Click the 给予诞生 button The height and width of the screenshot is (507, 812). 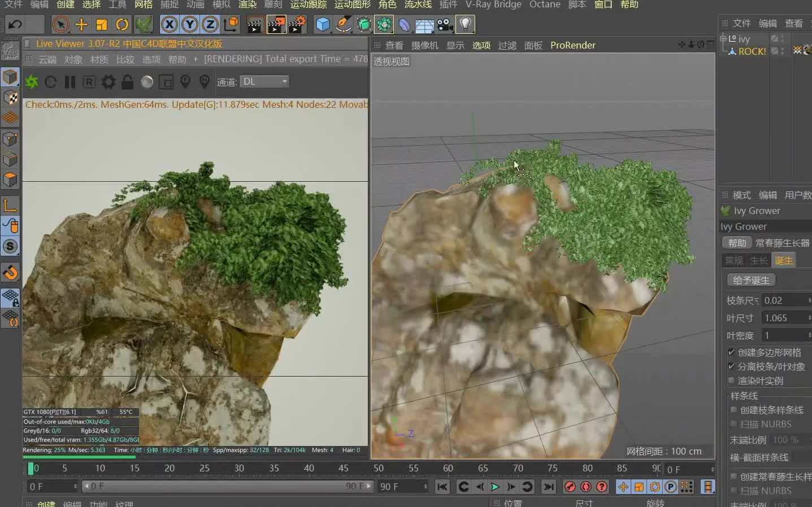[x=751, y=280]
